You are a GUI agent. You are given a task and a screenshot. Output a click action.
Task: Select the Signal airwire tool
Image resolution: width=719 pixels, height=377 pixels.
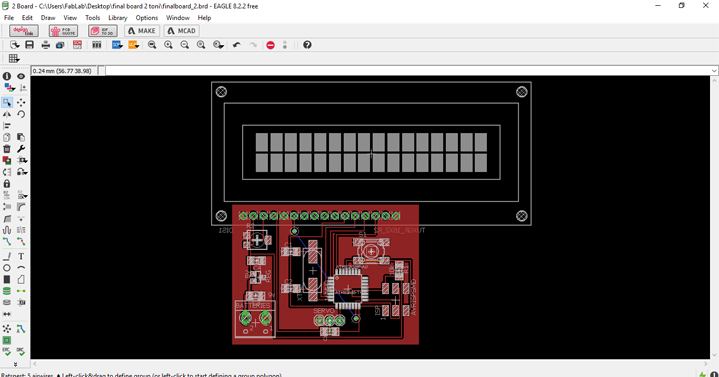pyautogui.click(x=21, y=291)
